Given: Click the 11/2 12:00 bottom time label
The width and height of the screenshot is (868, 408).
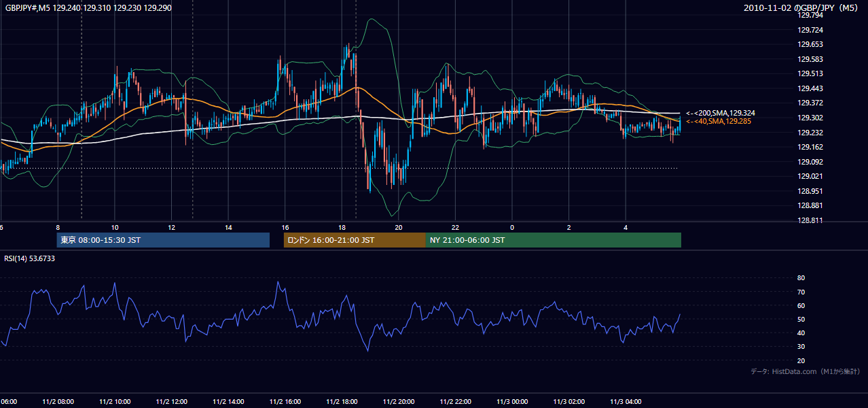Looking at the screenshot, I should coord(172,402).
